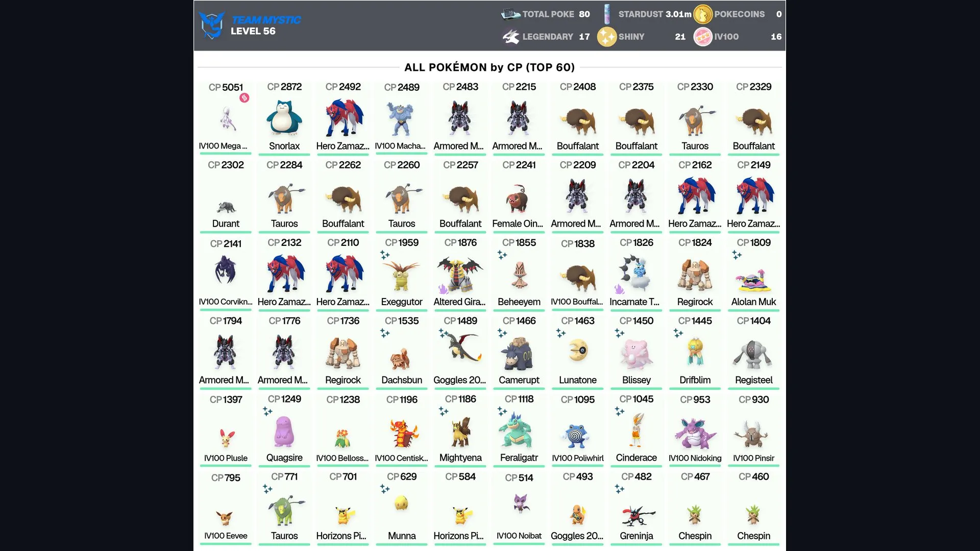Select the Munna CP 629 sprite
The image size is (980, 551).
(x=402, y=503)
